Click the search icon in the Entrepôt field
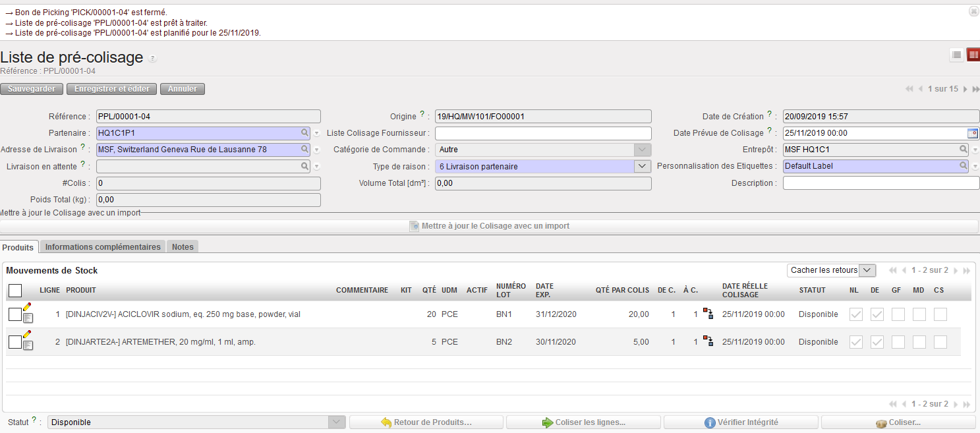Image resolution: width=980 pixels, height=433 pixels. pos(964,150)
